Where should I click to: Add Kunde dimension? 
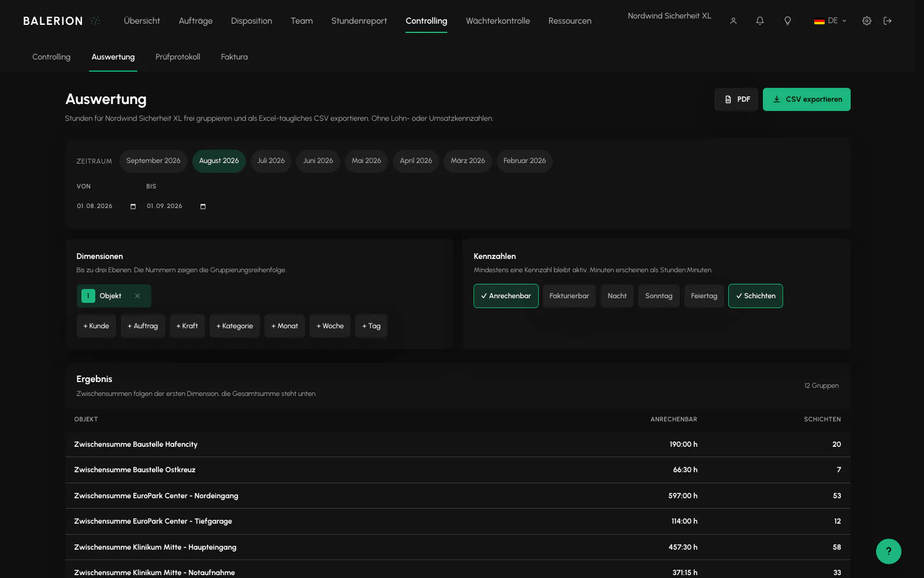pyautogui.click(x=96, y=326)
